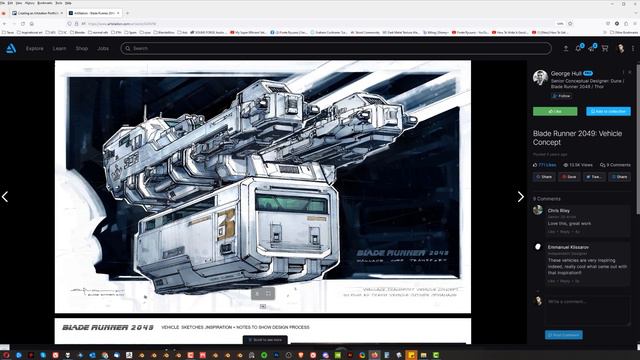
Task: Close the artwork side panel X
Action: click(x=630, y=72)
